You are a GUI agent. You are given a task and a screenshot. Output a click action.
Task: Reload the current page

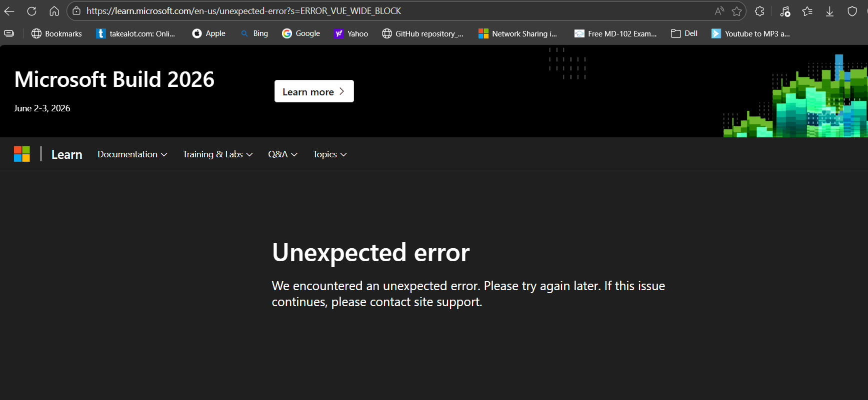click(31, 11)
